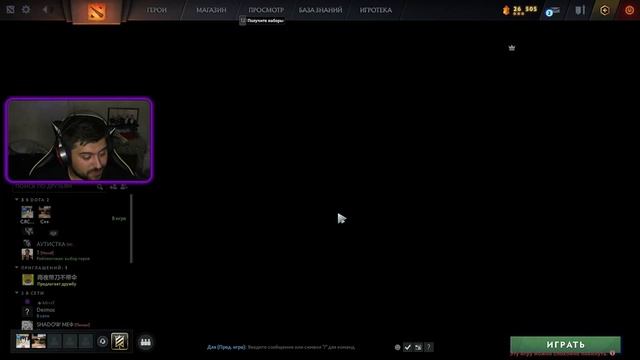640x360 pixels.
Task: Select the first party avatar under В DOTA 2
Action: pos(27,212)
